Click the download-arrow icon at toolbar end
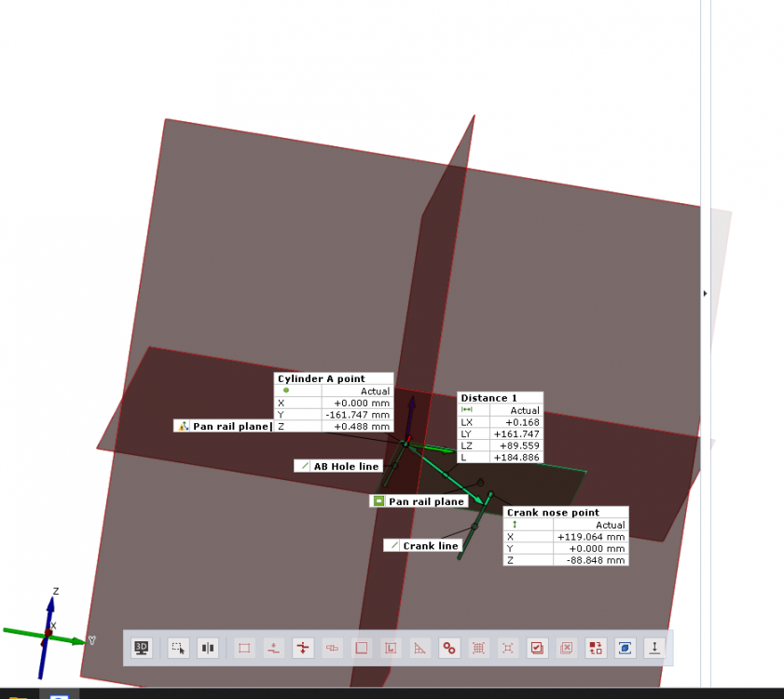The width and height of the screenshot is (784, 699). pos(654,648)
